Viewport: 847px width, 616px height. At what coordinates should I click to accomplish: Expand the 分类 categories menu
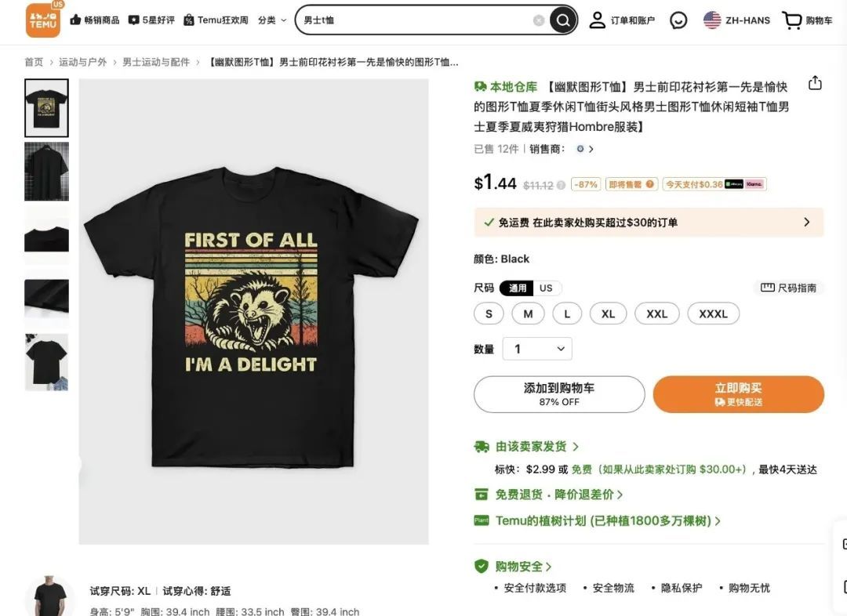tap(271, 20)
